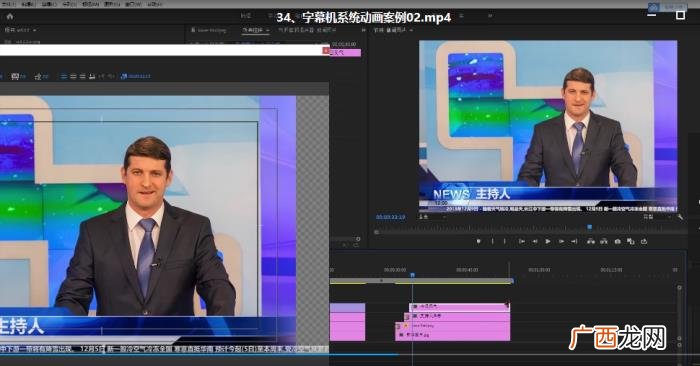Click the pink clip in Effect Controls mini timeline

[x=345, y=52]
